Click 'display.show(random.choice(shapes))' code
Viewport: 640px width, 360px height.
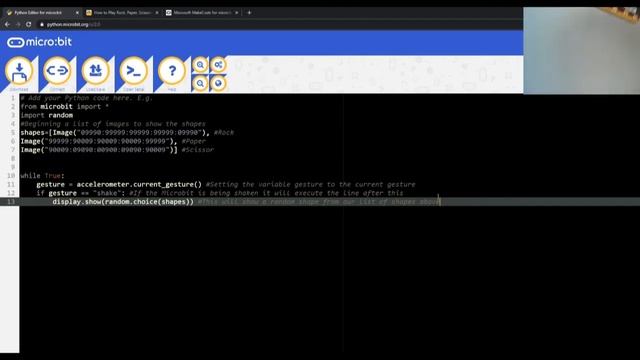point(123,202)
